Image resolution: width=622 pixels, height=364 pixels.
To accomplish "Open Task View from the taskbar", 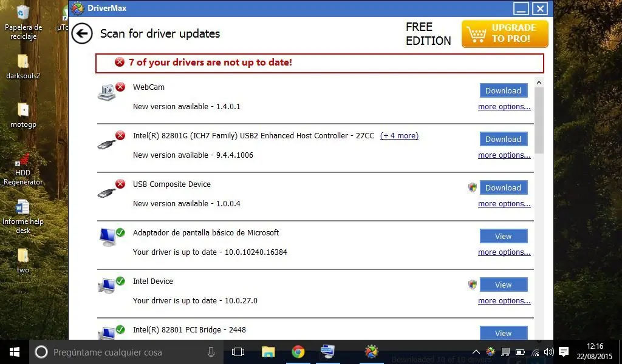I will coord(238,352).
